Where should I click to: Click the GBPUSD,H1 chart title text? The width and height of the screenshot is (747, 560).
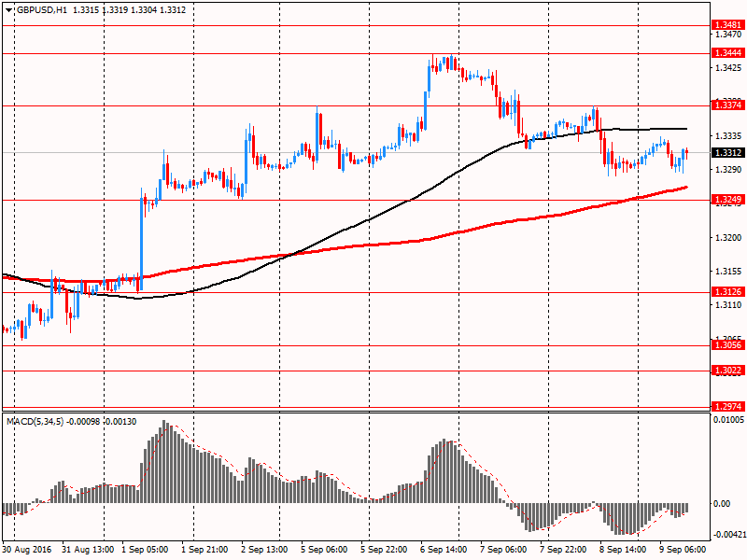pyautogui.click(x=42, y=10)
